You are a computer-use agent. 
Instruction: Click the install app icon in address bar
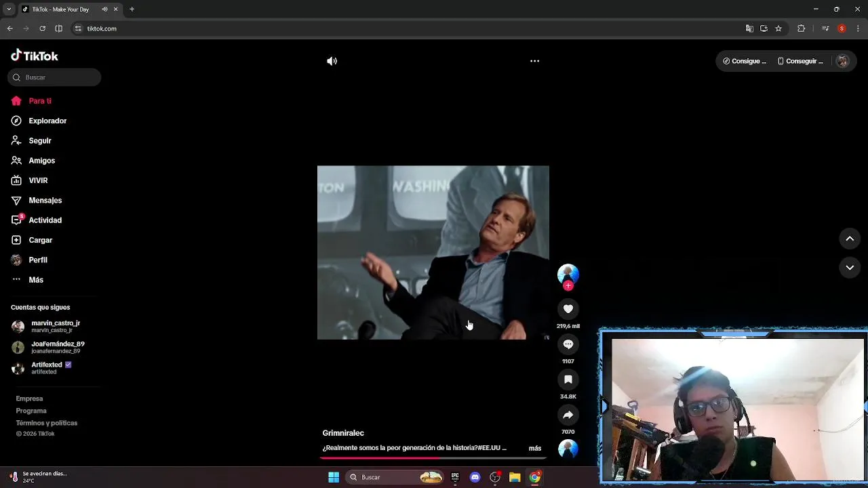tap(764, 28)
